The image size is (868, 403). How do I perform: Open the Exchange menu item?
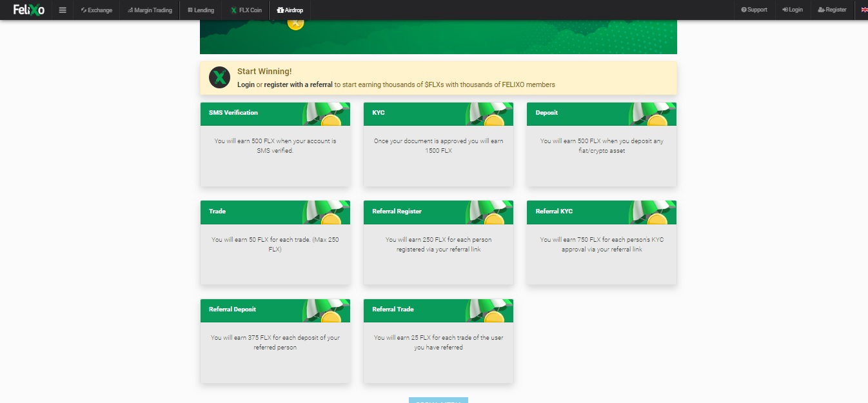pos(97,10)
